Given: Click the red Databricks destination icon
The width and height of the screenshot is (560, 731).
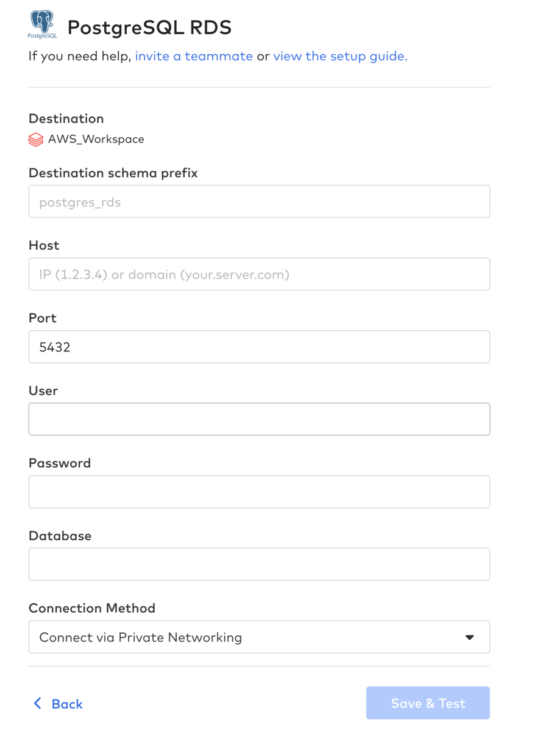Looking at the screenshot, I should pyautogui.click(x=36, y=139).
